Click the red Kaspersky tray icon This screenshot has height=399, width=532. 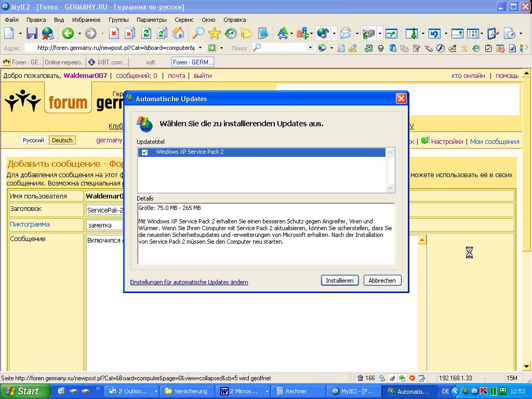click(484, 391)
